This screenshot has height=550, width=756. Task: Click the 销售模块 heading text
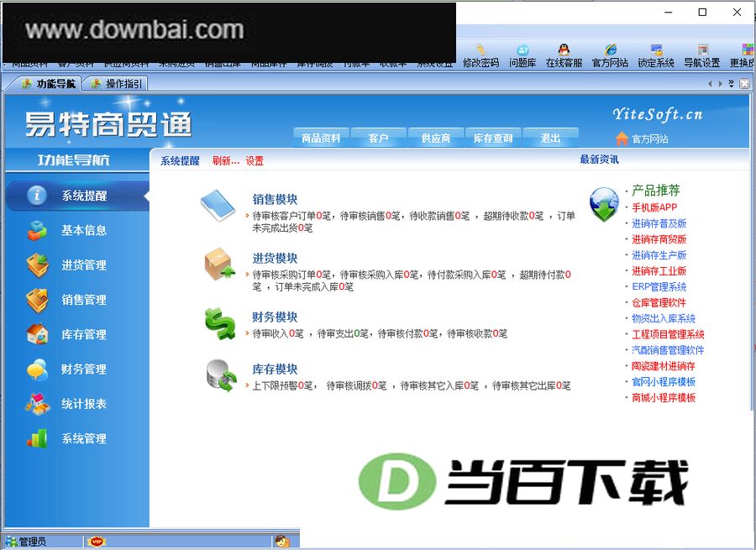275,199
